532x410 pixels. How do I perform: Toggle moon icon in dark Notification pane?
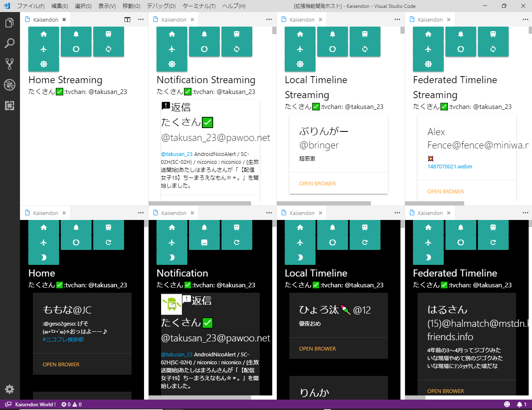(172, 257)
